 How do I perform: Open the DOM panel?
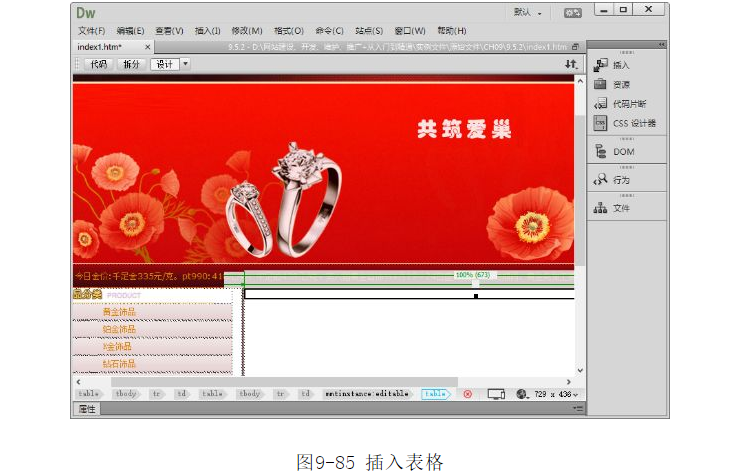[x=622, y=152]
